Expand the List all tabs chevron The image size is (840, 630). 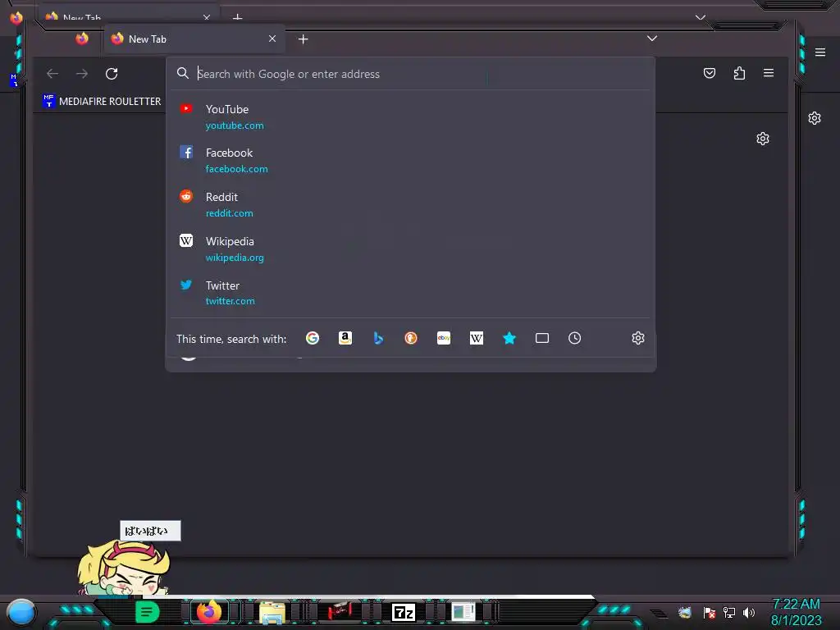[x=652, y=39]
